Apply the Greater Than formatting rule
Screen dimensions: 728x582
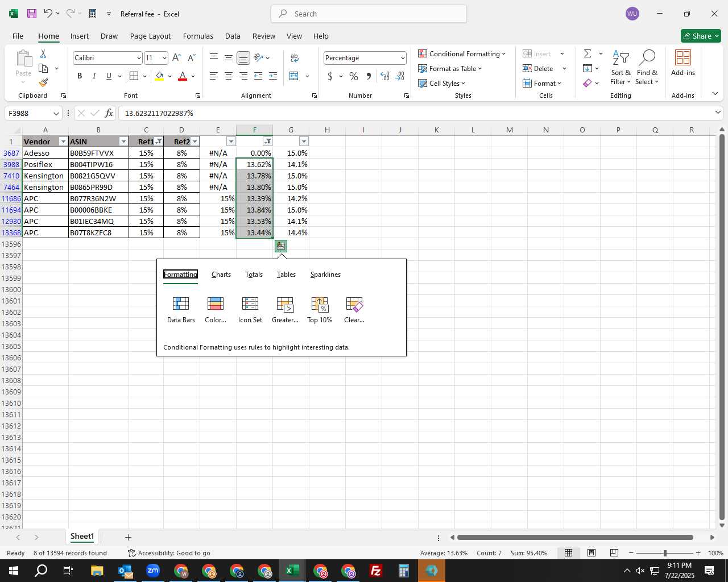(285, 310)
